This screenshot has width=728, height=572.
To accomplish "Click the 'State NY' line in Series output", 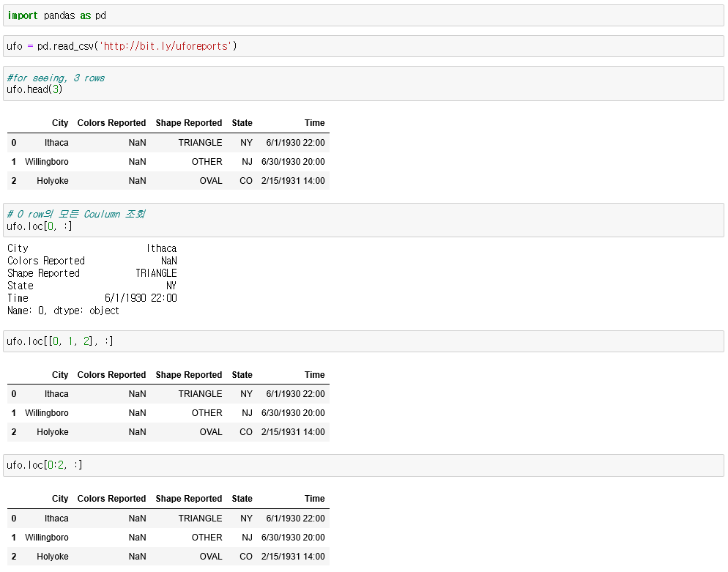I will pos(92,286).
